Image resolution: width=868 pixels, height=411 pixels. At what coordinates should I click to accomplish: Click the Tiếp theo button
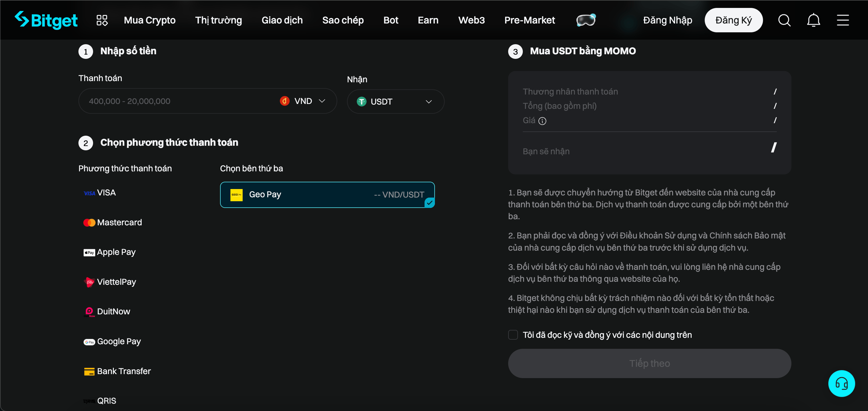(x=649, y=363)
